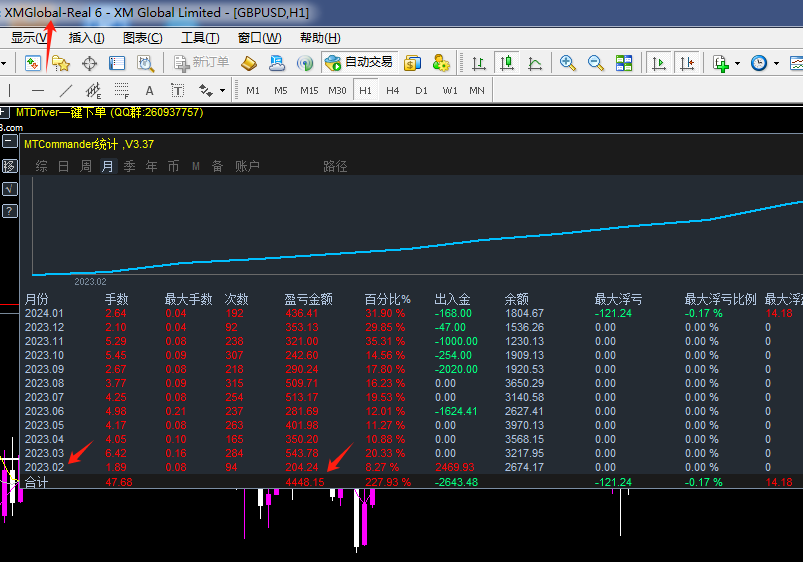803x562 pixels.
Task: Switch statistics to 季 quarterly tab
Action: click(x=130, y=166)
